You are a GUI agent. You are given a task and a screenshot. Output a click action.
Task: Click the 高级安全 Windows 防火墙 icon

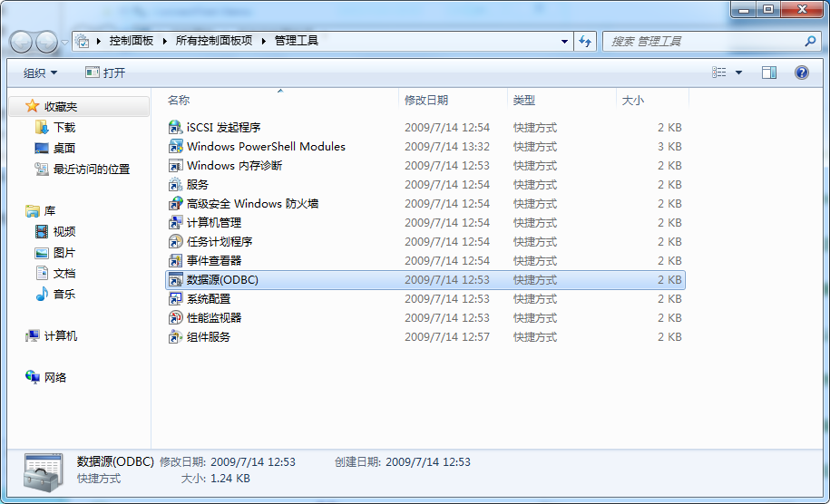point(176,204)
